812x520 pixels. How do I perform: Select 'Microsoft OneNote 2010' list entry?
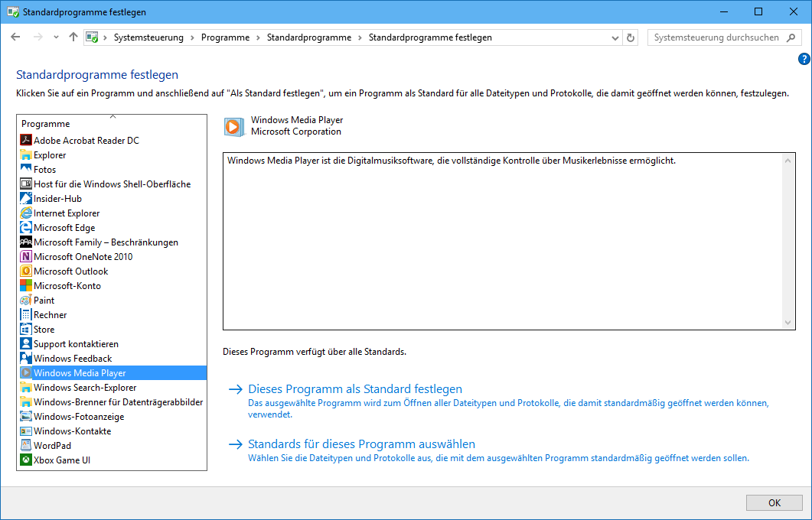(x=83, y=256)
